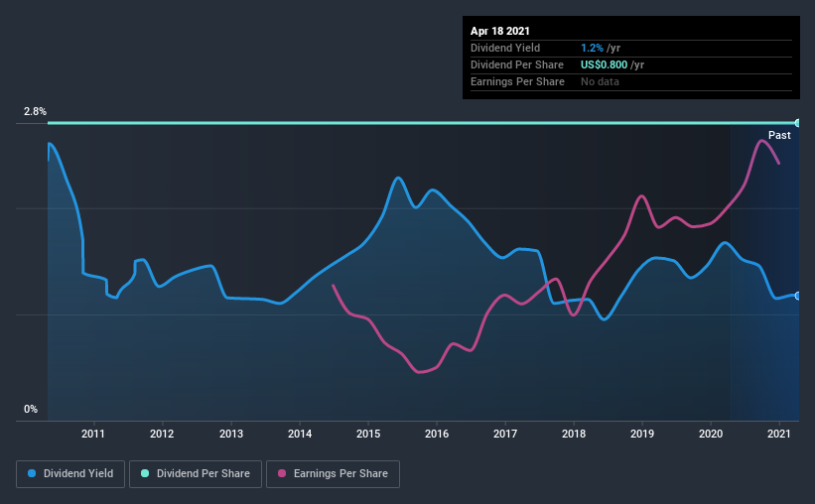Screen dimensions: 815x504
Task: Click the 2016 year label on the axis
Action: tap(437, 434)
